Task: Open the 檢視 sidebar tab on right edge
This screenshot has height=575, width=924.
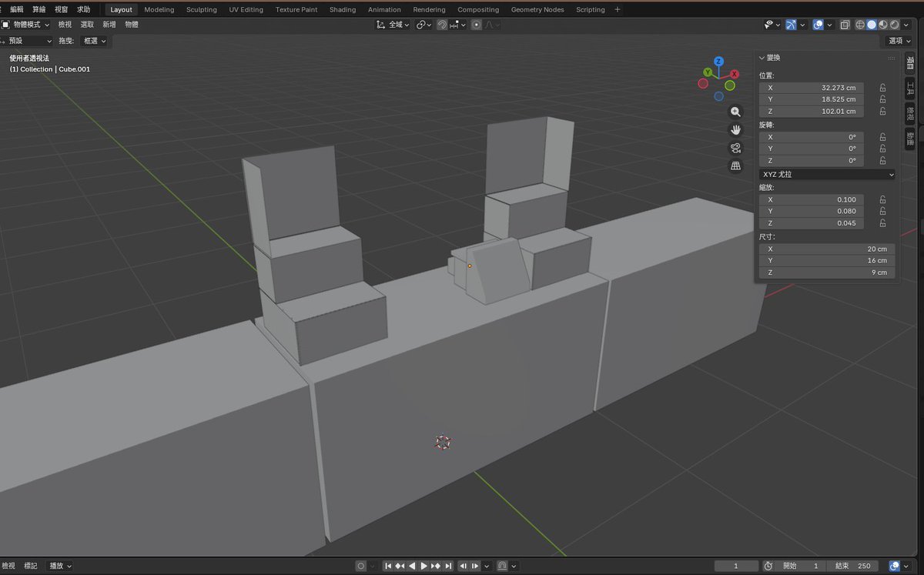Action: click(x=909, y=113)
